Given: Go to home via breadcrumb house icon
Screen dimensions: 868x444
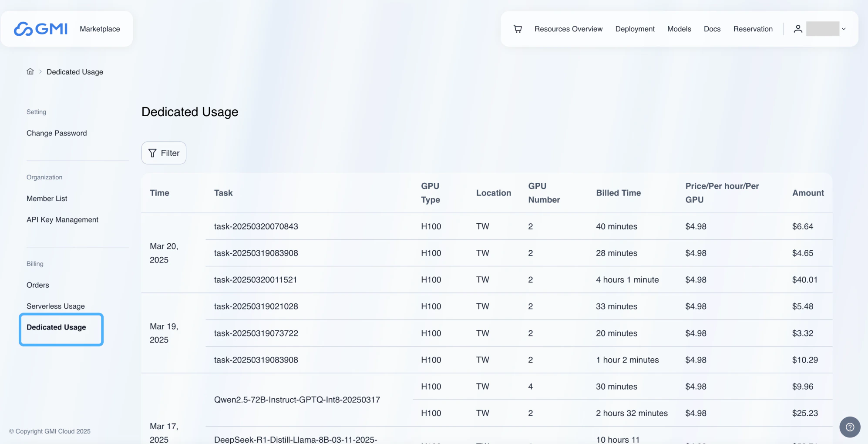Looking at the screenshot, I should pos(30,71).
